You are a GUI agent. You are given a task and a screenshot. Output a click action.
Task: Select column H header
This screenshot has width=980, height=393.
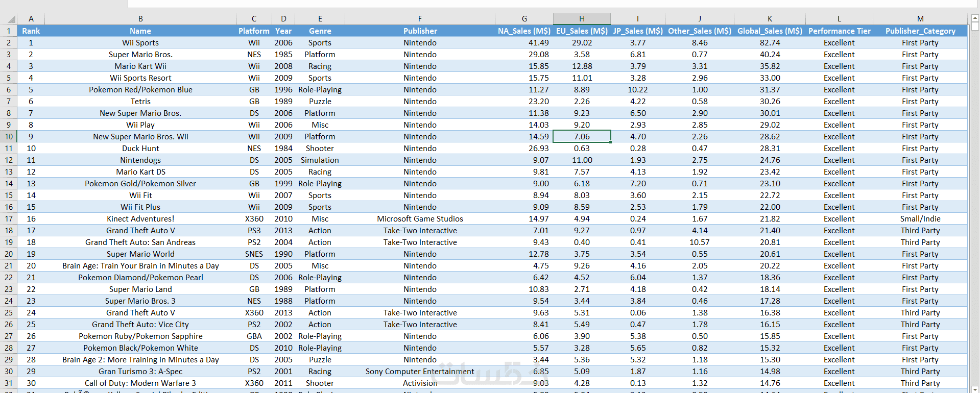(582, 19)
